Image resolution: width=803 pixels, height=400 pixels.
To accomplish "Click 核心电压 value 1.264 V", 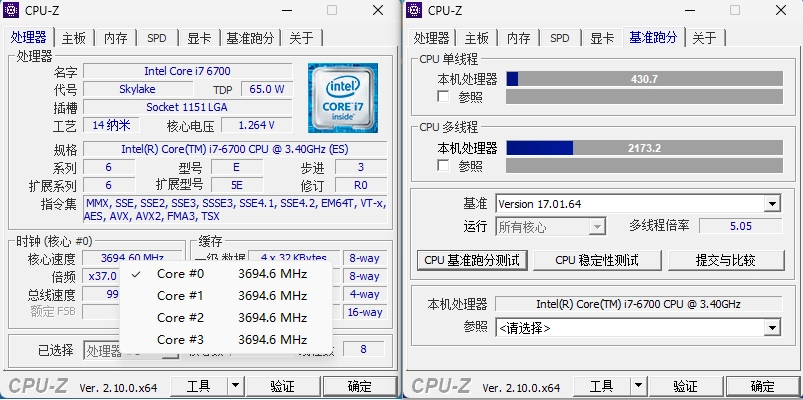I will pos(257,125).
